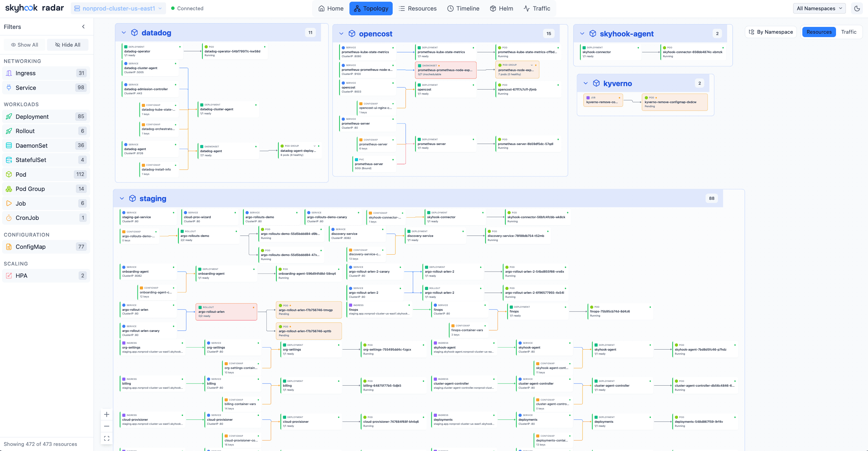The width and height of the screenshot is (868, 451).
Task: Select the onboarding-agent deployment node
Action: [x=226, y=273]
